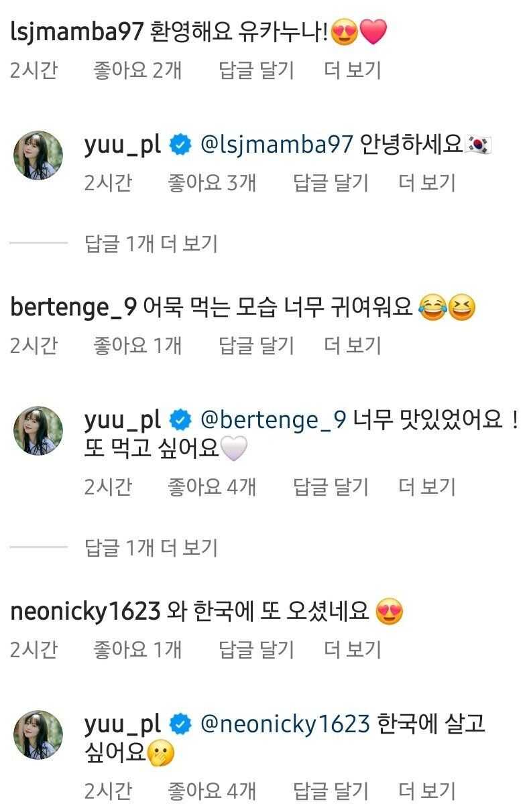525x812 pixels.
Task: View 좋아요 3개 on yuu_pl's 안녕하세요 reply
Action: (212, 183)
